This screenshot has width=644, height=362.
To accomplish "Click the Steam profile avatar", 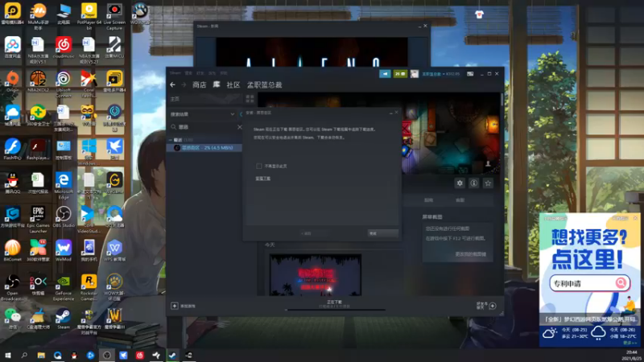I will click(415, 74).
